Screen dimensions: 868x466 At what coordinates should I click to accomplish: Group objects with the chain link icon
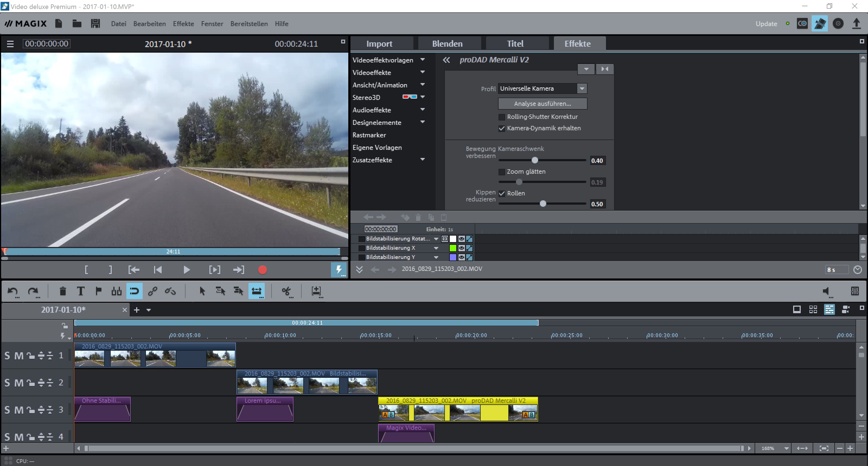[152, 291]
